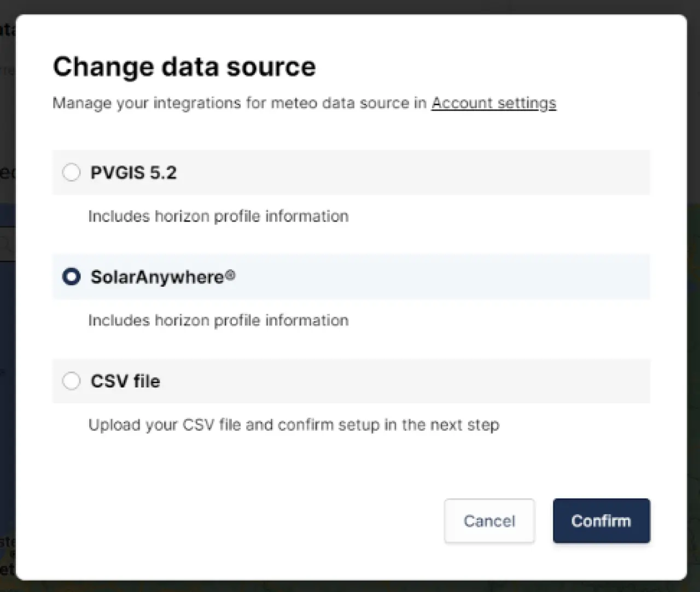700x592 pixels.
Task: Click the Cancel button
Action: [x=489, y=521]
